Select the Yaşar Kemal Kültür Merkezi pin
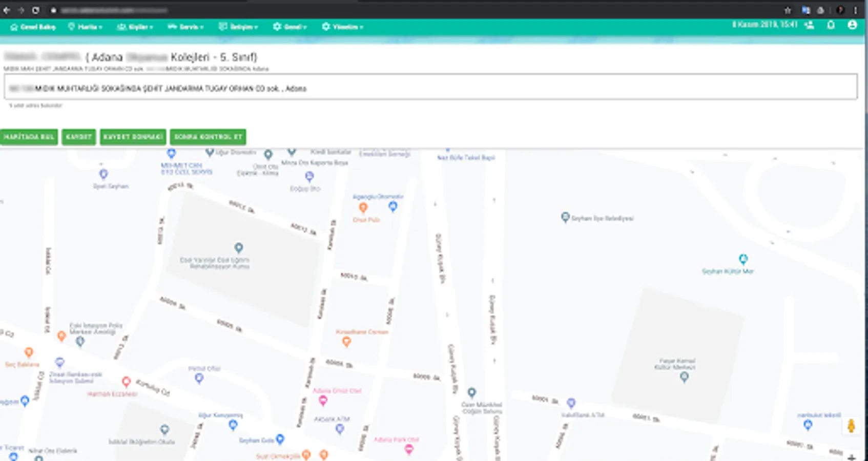Viewport: 868px width, 461px height. pos(684,378)
